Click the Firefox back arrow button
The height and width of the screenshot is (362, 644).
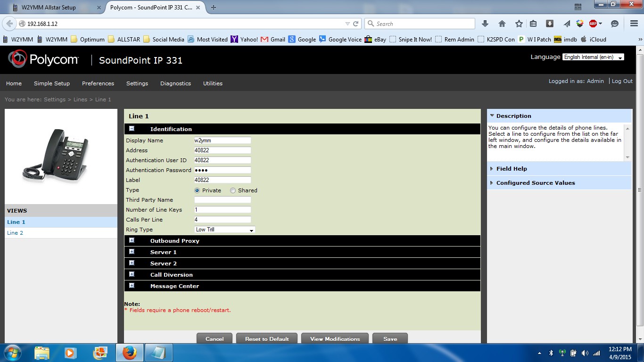(9, 24)
